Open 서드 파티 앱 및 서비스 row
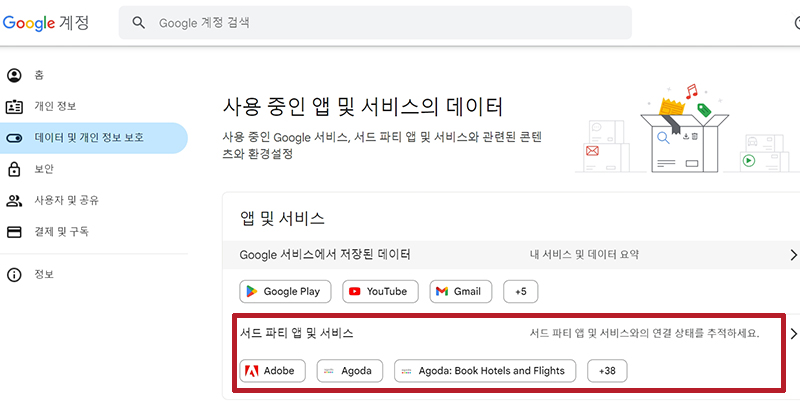The image size is (800, 405). [512, 334]
